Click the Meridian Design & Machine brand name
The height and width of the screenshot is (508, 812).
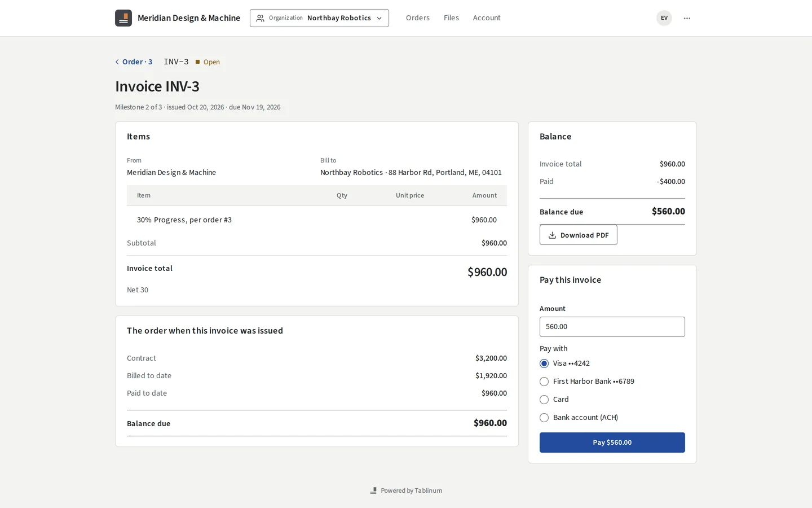tap(189, 18)
